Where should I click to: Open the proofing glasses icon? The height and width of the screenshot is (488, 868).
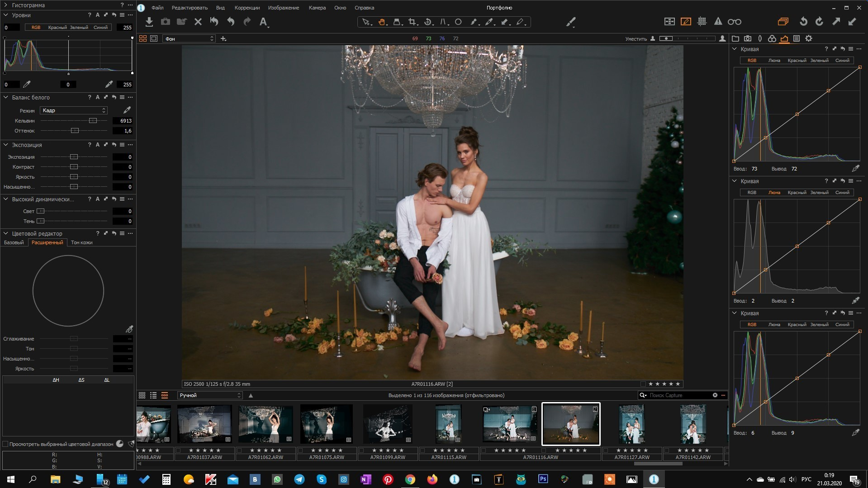734,22
